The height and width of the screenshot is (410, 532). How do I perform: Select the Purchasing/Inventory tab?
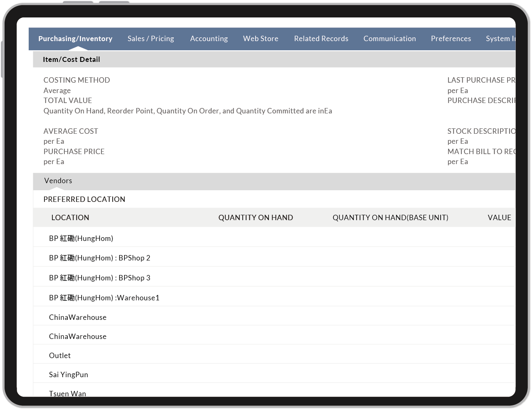75,39
